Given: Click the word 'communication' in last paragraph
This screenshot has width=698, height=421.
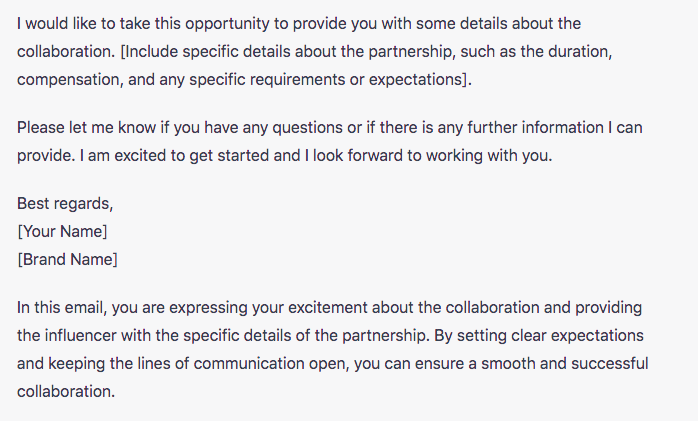Looking at the screenshot, I should click(249, 364).
